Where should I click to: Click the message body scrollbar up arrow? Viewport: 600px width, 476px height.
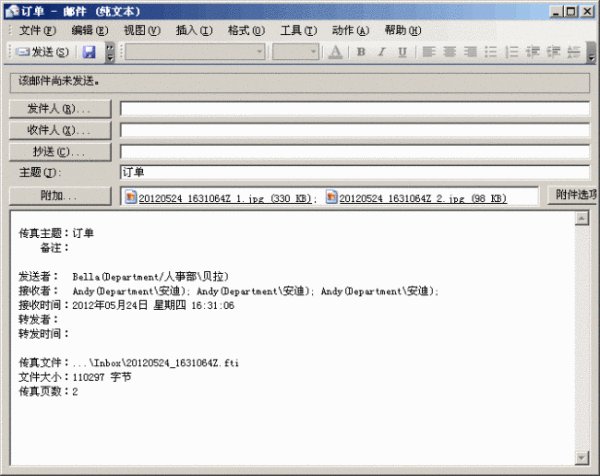(x=582, y=218)
